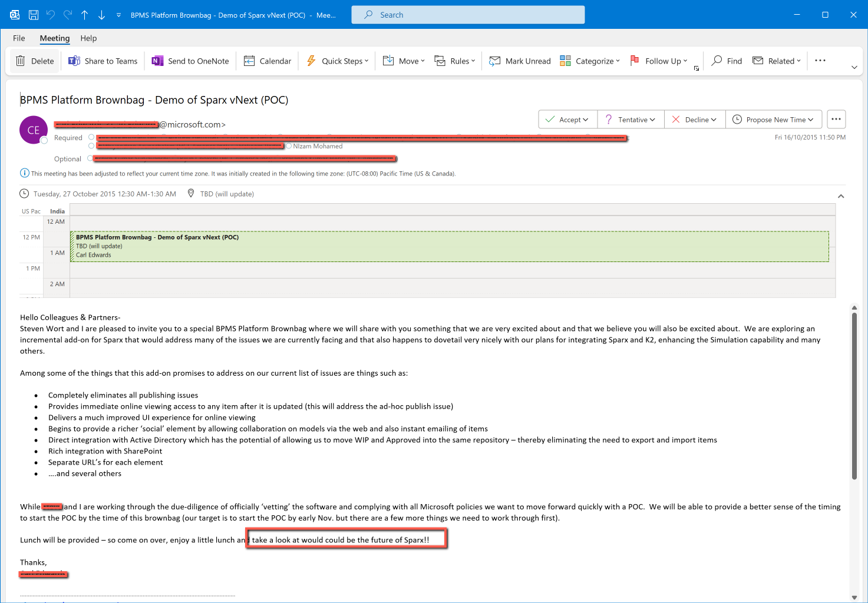Click Find in the ribbon
Image resolution: width=868 pixels, height=603 pixels.
tap(727, 61)
